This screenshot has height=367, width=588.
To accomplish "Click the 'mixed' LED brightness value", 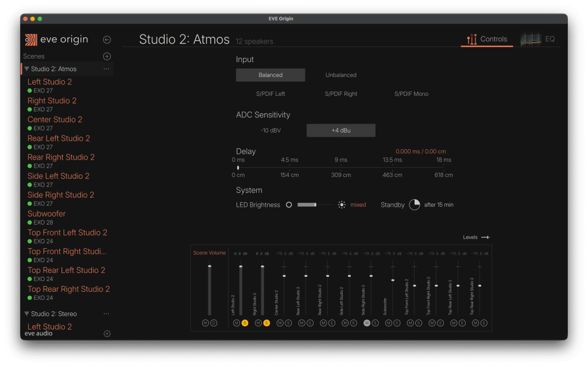I will point(358,205).
